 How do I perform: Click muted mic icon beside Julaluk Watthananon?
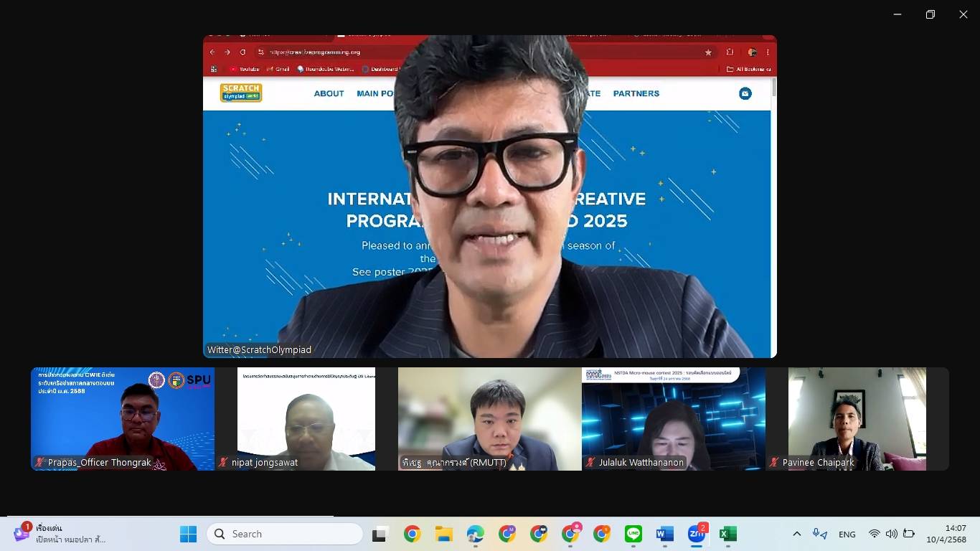[591, 463]
